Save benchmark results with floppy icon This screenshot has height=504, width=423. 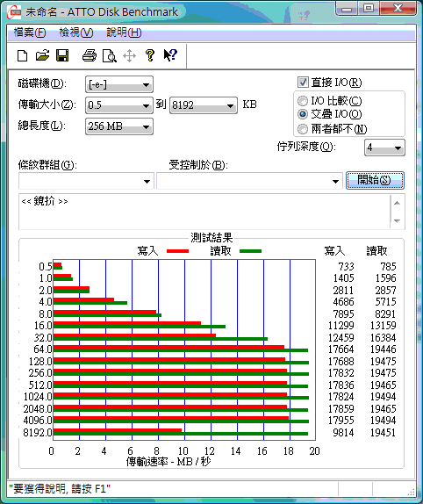(x=62, y=55)
